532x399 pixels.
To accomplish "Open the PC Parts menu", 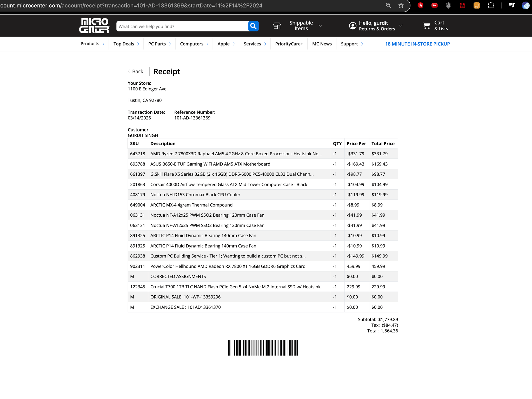I will click(x=157, y=44).
